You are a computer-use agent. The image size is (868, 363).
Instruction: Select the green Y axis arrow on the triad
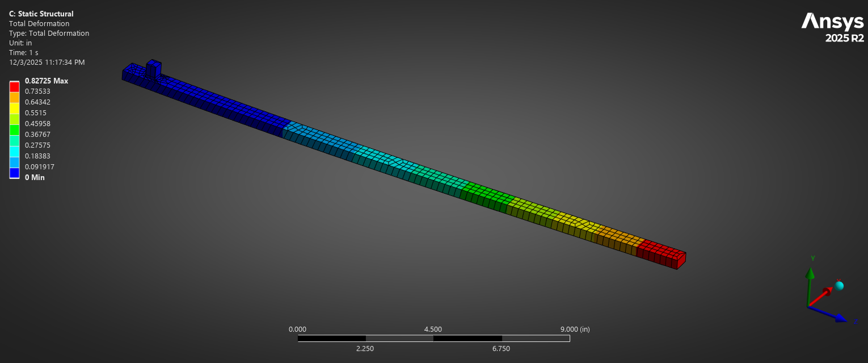click(x=810, y=274)
